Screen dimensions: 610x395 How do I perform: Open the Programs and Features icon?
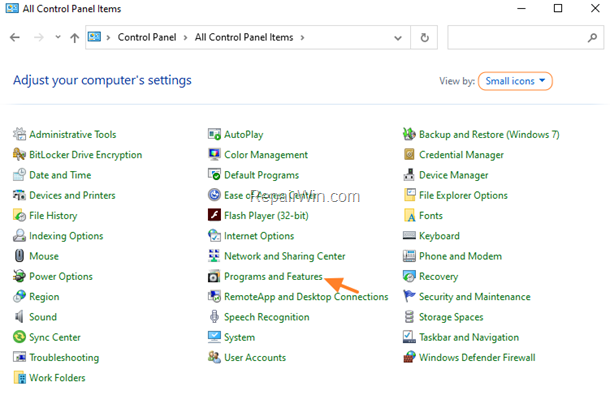pos(214,276)
